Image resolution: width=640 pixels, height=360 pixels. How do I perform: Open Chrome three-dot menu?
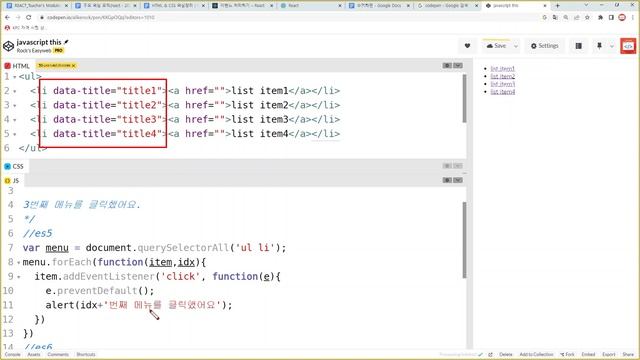633,18
